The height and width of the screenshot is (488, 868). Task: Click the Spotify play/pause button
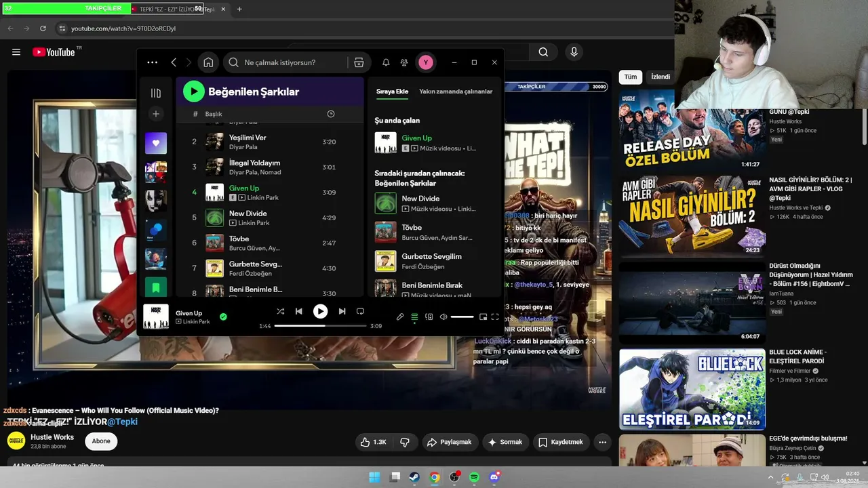(x=320, y=311)
